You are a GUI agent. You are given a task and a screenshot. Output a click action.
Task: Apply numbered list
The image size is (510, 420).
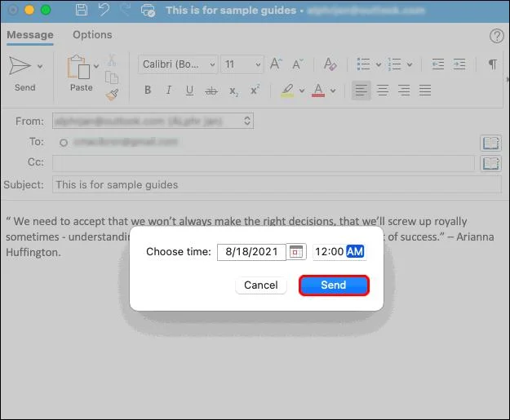click(x=394, y=64)
